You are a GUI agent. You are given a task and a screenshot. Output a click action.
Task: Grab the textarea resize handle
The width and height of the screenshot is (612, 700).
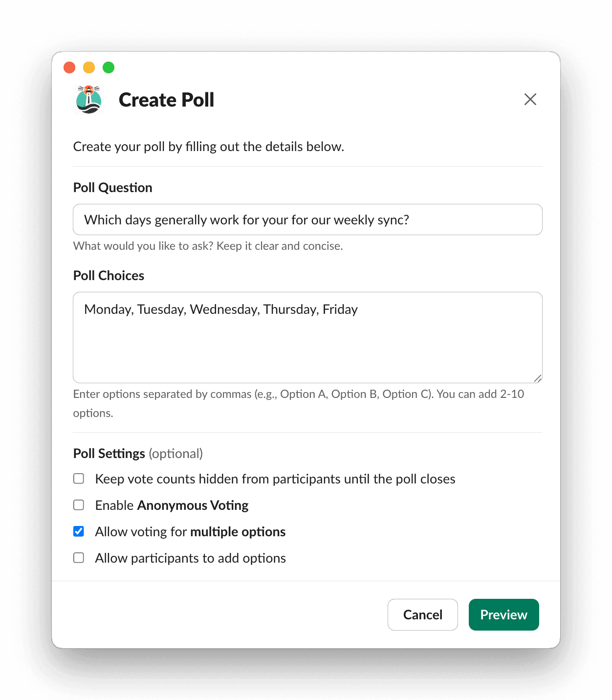tap(538, 378)
